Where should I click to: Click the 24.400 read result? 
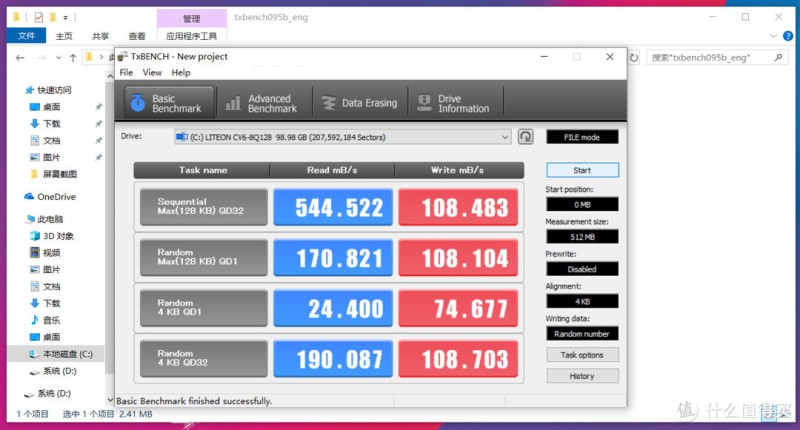[333, 308]
